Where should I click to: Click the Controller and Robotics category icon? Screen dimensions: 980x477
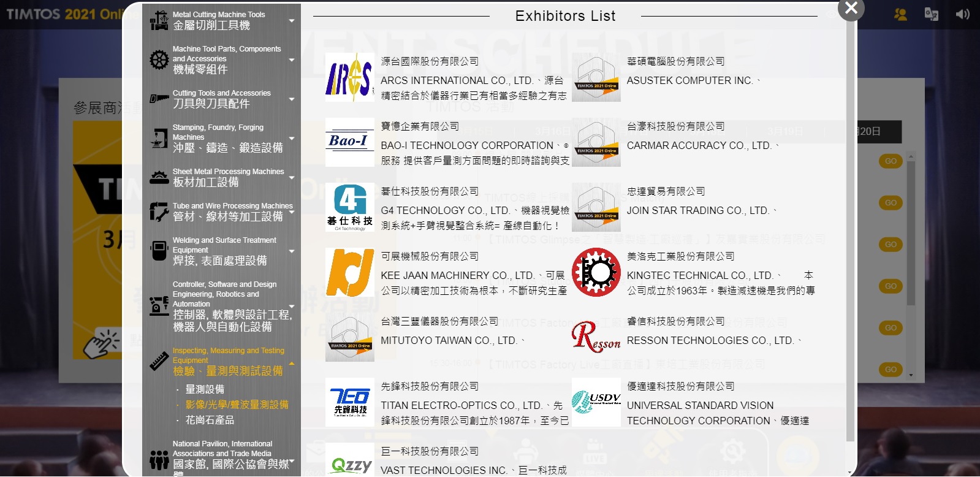click(159, 305)
